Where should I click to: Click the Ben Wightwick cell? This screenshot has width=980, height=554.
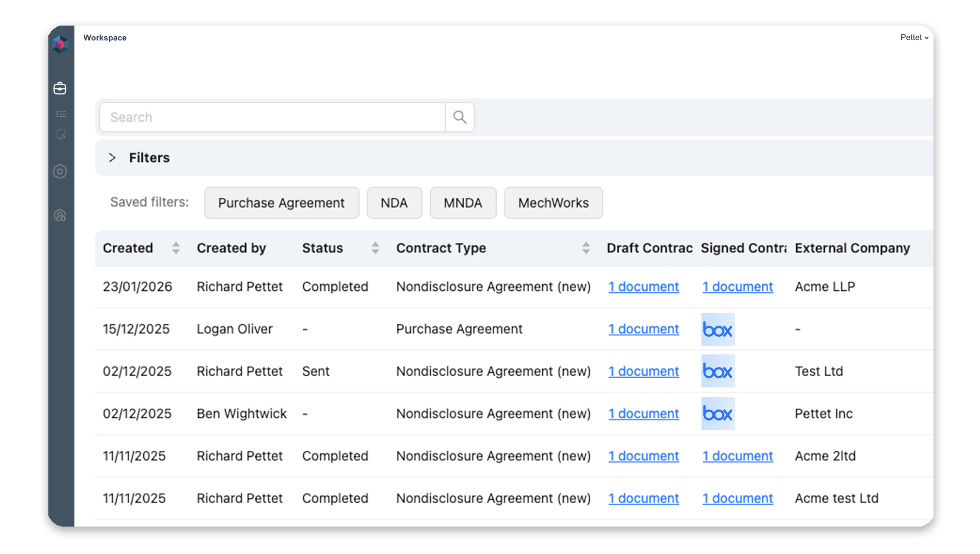pyautogui.click(x=242, y=414)
